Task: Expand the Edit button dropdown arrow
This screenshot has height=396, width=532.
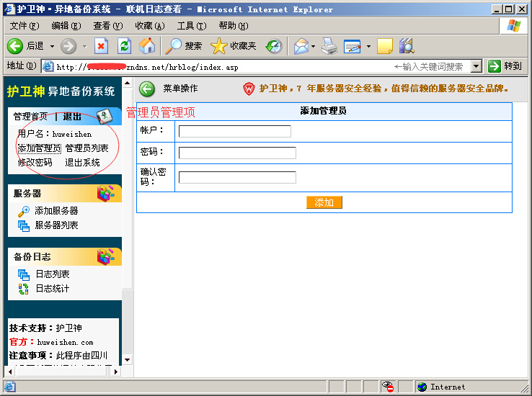Action: [368, 46]
